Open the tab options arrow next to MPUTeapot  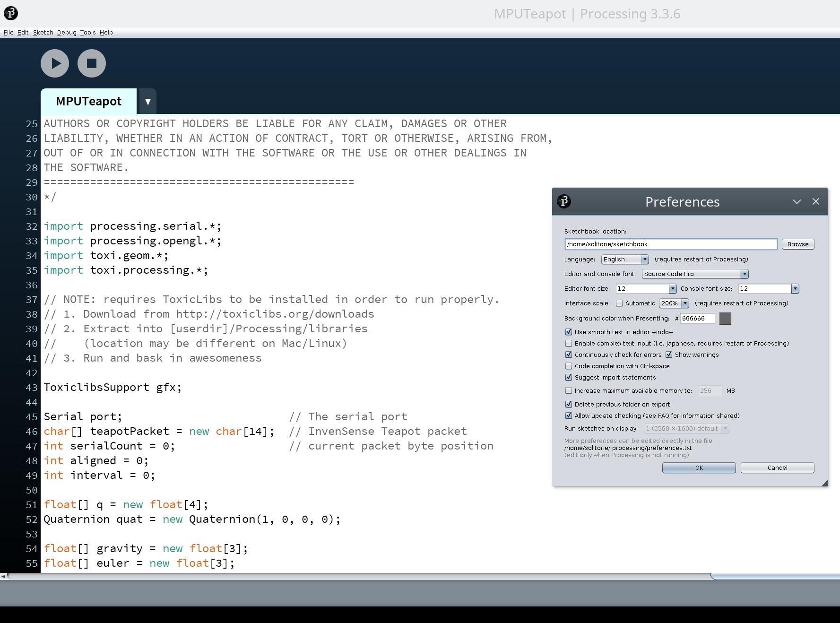pyautogui.click(x=147, y=101)
